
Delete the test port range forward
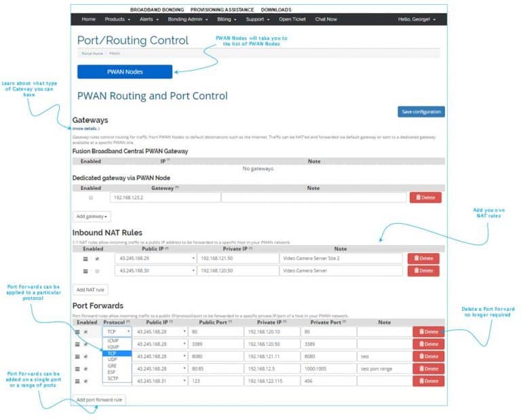[428, 369]
